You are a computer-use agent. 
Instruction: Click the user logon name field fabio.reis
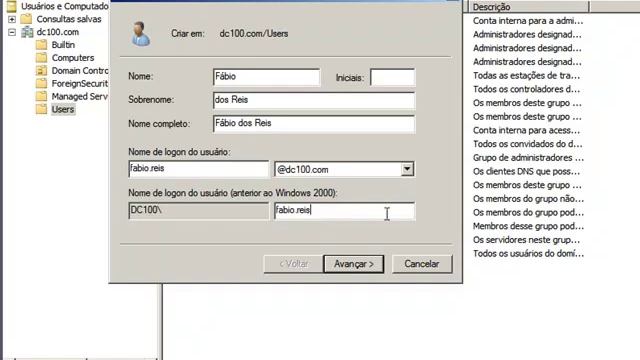click(x=199, y=169)
